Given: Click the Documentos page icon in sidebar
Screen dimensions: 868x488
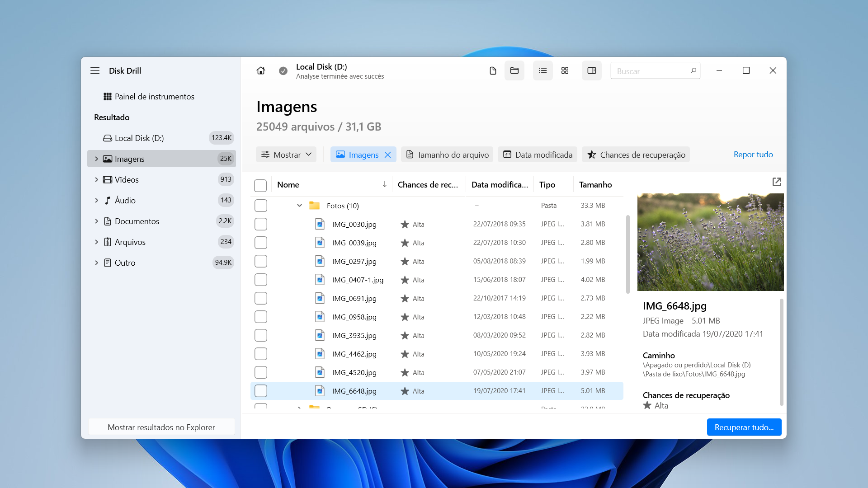Looking at the screenshot, I should click(108, 221).
